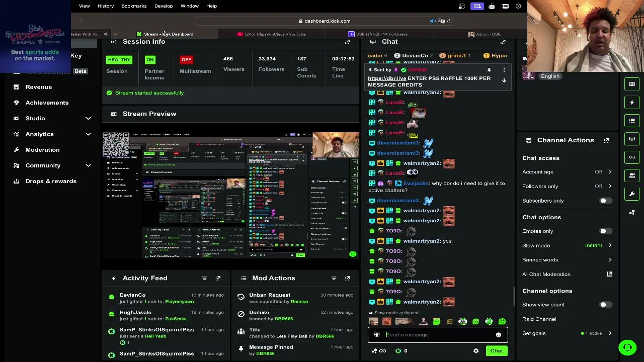Send message with the Chat button
Screen dimensions: 644x362
pos(497,351)
